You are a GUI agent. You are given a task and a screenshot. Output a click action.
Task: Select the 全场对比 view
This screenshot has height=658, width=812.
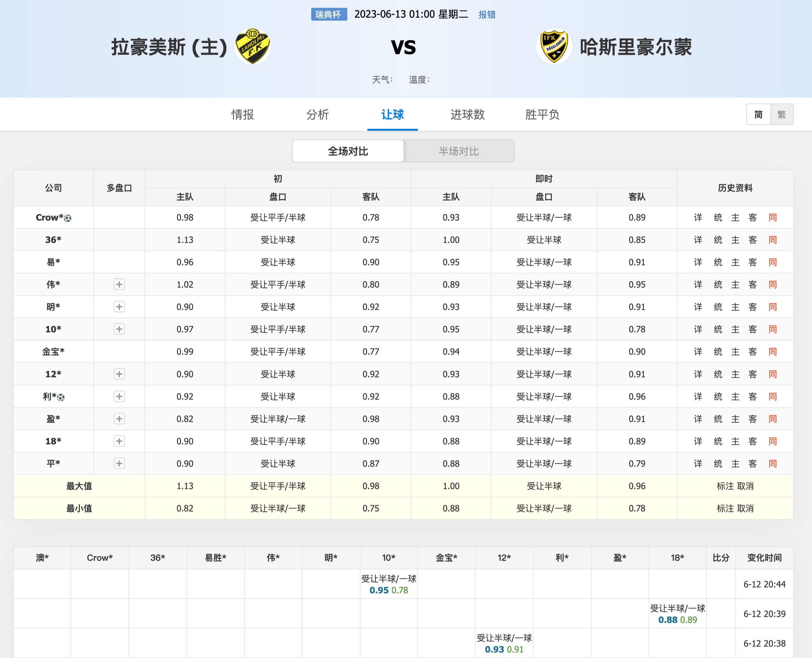tap(348, 151)
